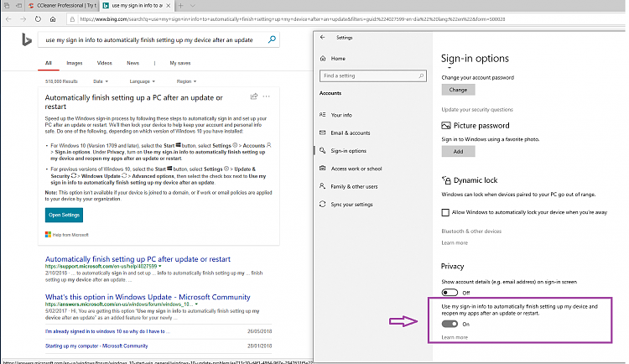Click the browser address bar URL
629x364 pixels.
click(x=292, y=18)
